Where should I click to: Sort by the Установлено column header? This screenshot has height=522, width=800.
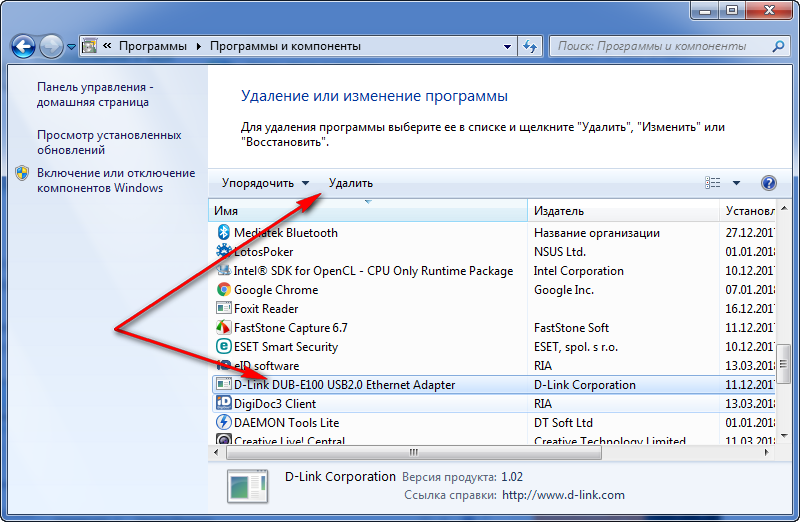pos(747,211)
